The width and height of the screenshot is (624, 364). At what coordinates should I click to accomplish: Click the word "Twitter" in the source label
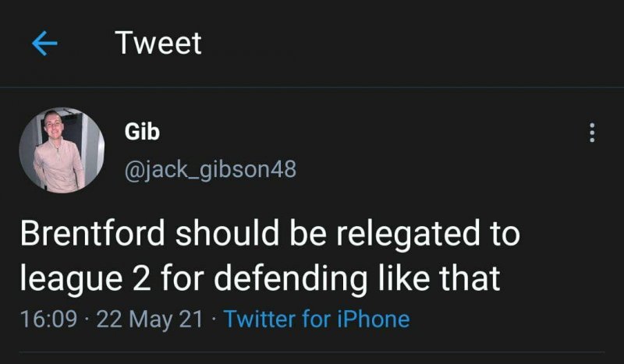(x=262, y=318)
